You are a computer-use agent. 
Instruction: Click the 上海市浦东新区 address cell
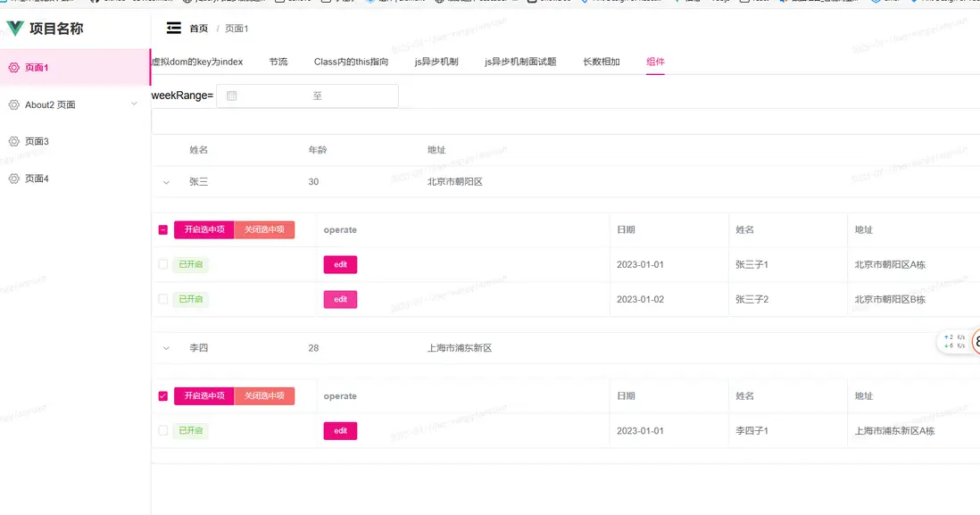coord(460,348)
